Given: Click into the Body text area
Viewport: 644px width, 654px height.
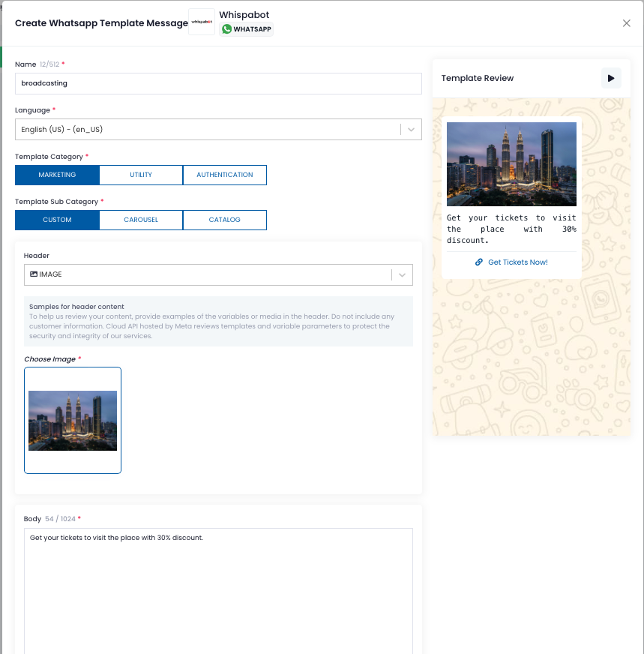Looking at the screenshot, I should pos(218,591).
